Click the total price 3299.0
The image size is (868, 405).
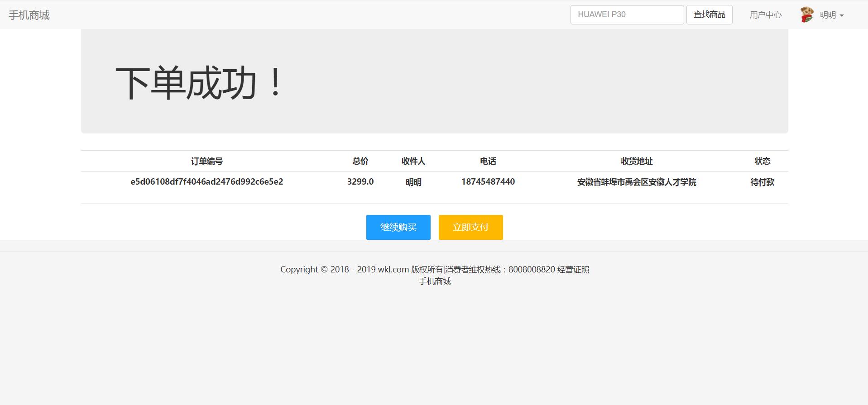(360, 182)
